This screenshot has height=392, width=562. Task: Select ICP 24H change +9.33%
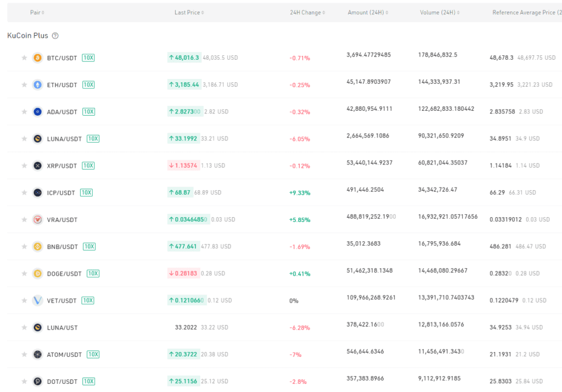point(300,193)
